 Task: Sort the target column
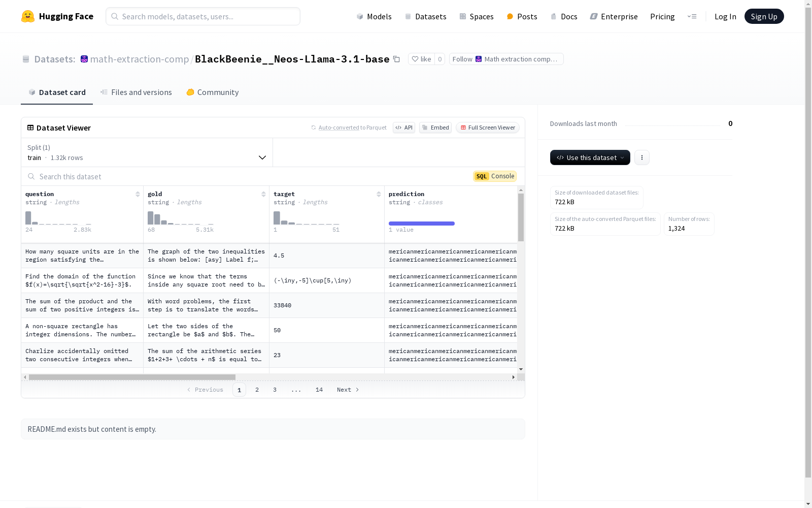[x=379, y=194]
